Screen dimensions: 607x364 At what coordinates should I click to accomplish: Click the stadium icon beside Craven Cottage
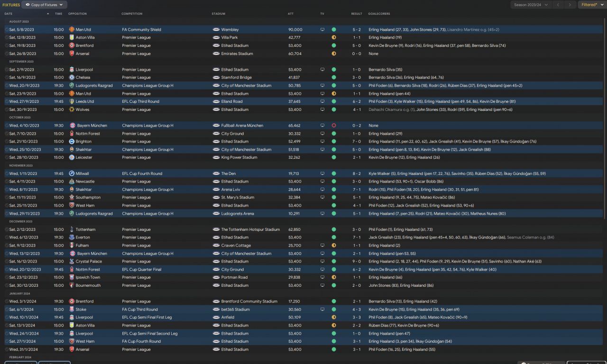click(x=216, y=246)
